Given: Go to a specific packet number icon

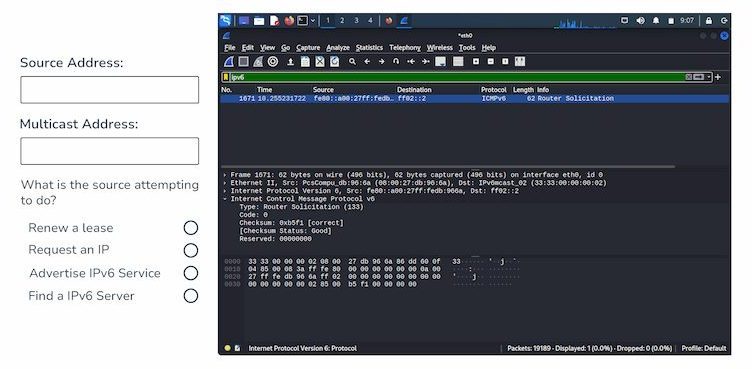Looking at the screenshot, I should coord(396,61).
